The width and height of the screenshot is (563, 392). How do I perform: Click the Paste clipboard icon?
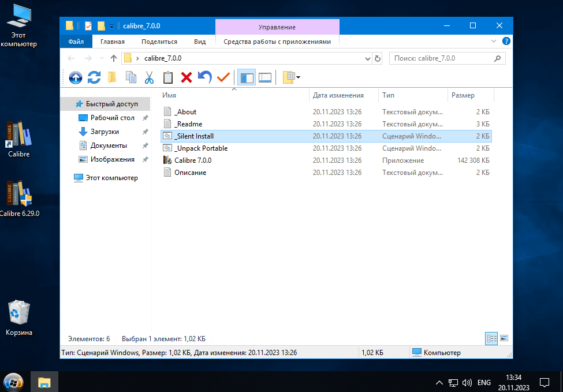[168, 77]
